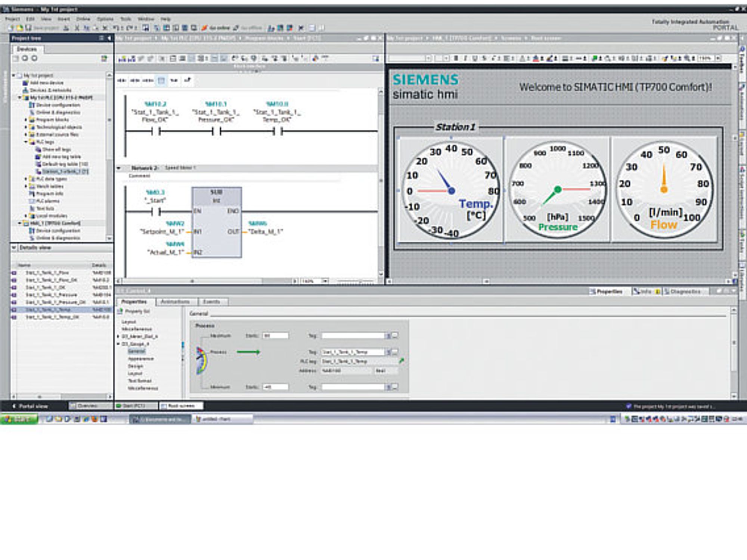The width and height of the screenshot is (747, 560).
Task: Click the Insert network icon in block editor toolbar
Action: (122, 59)
